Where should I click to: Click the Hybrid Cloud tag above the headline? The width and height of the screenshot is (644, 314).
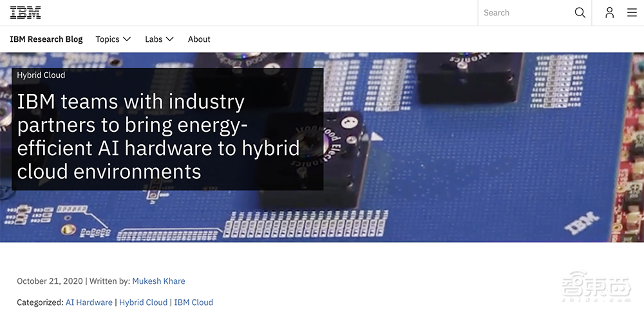click(x=41, y=75)
